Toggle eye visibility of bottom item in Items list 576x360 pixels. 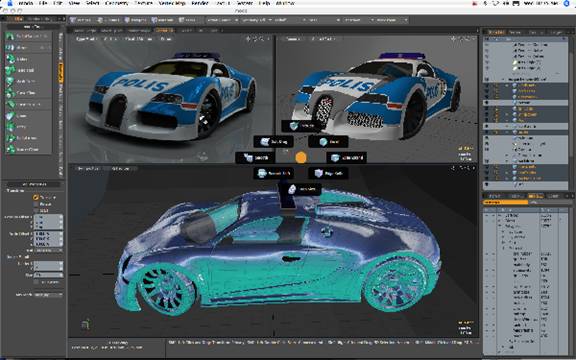pyautogui.click(x=487, y=185)
